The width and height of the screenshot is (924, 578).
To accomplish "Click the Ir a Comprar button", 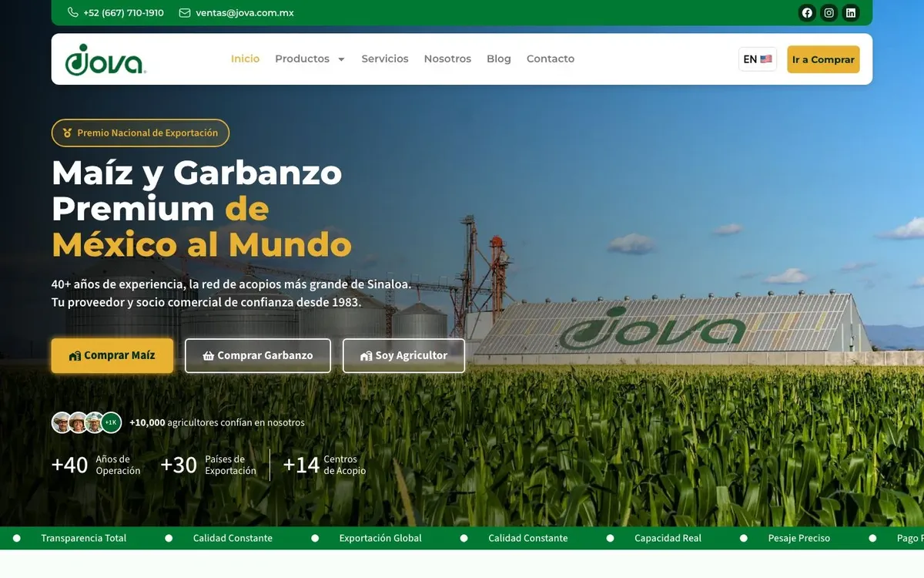I will (823, 59).
